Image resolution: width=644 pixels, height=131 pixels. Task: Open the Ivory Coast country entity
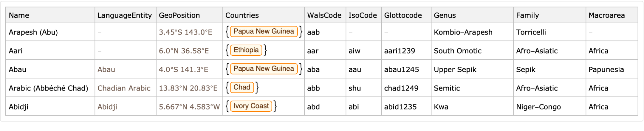251,106
